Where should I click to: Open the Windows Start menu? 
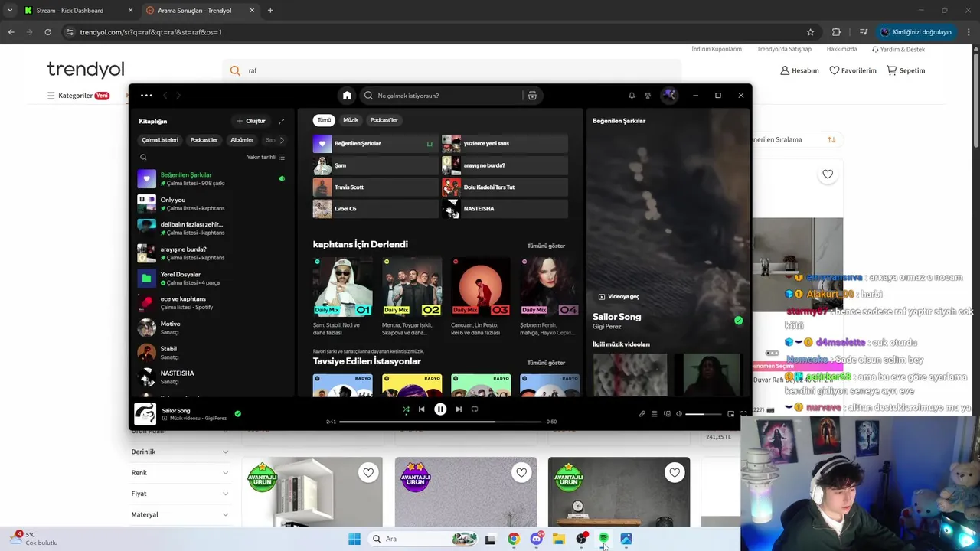coord(354,539)
